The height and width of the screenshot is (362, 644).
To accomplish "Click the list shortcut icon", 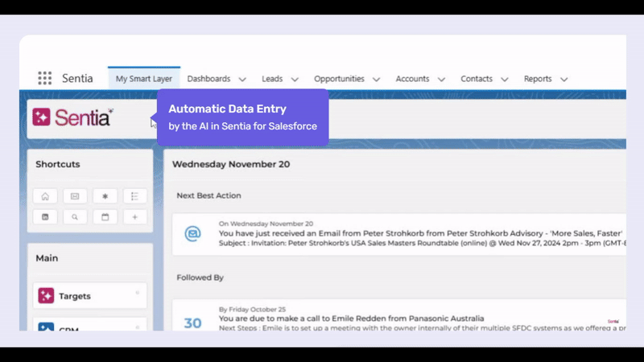I will [134, 196].
